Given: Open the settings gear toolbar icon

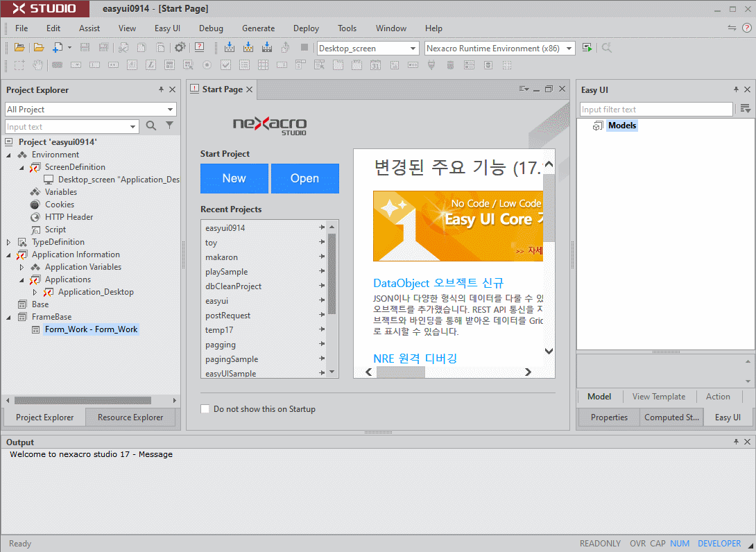Looking at the screenshot, I should tap(180, 47).
